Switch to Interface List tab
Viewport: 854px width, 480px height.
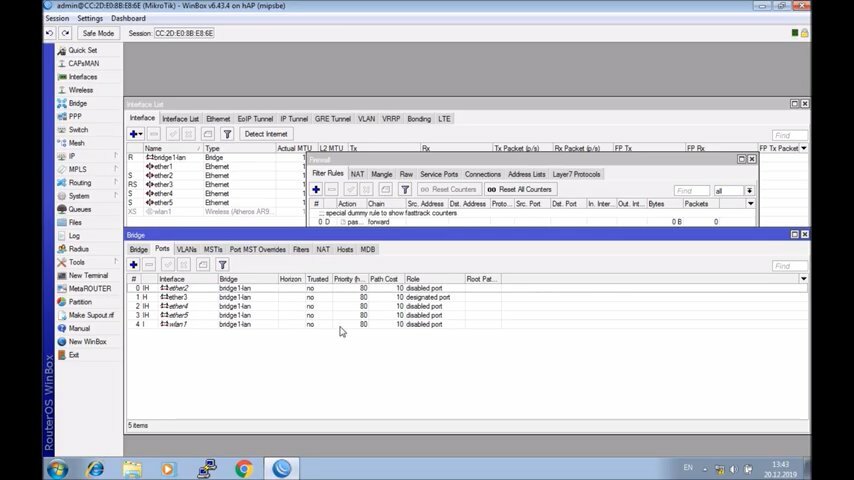tap(180, 119)
